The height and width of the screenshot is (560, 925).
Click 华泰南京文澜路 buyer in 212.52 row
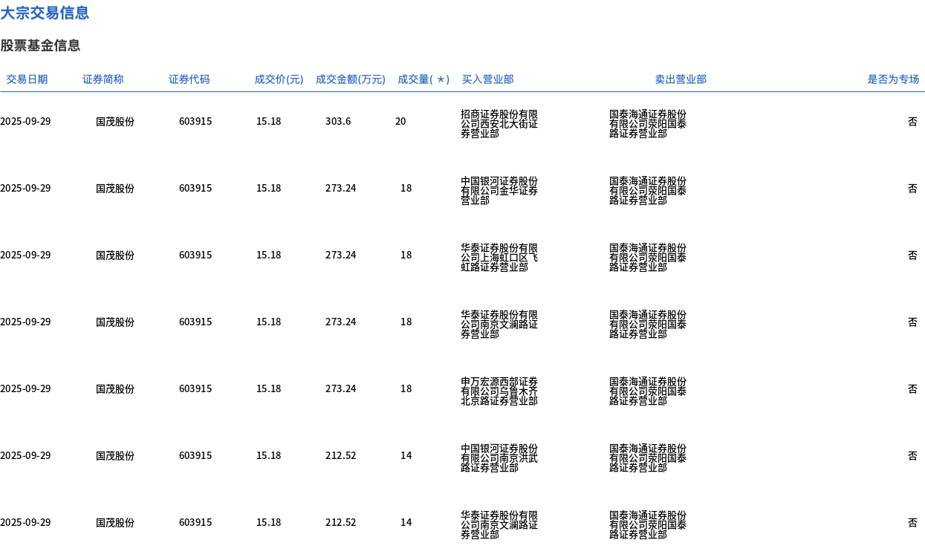coord(499,525)
